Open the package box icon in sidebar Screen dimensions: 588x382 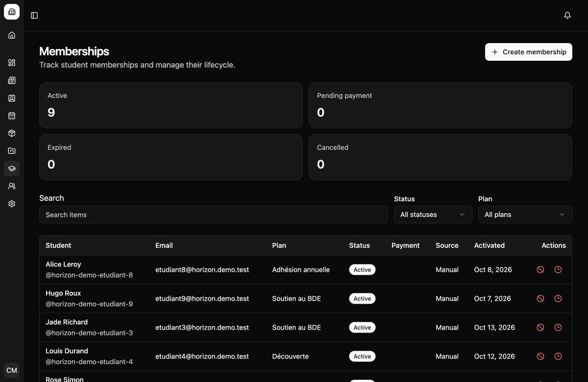pyautogui.click(x=12, y=133)
